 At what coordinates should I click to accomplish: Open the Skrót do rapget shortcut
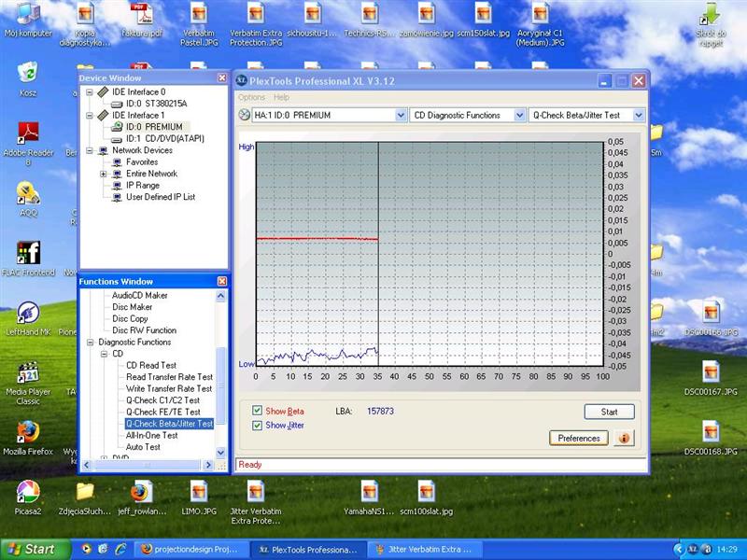pyautogui.click(x=711, y=25)
